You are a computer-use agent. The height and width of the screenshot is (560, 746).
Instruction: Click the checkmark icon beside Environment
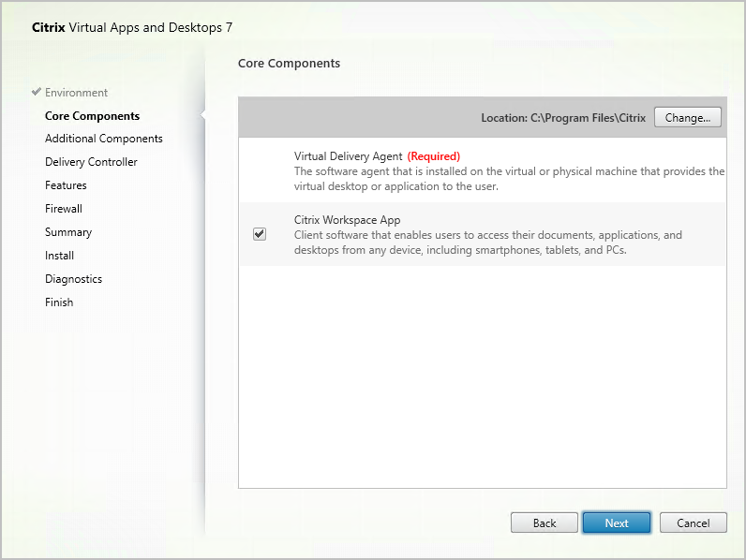click(37, 93)
